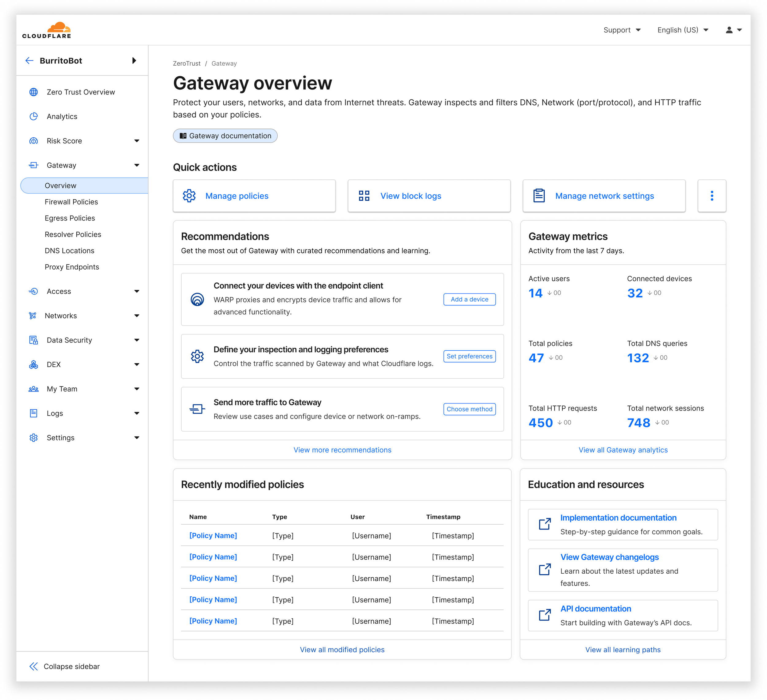Switch to Firewall Policies in the sidebar

click(71, 202)
